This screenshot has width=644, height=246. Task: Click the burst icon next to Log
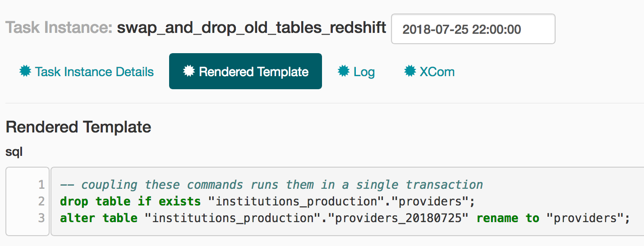tap(344, 71)
